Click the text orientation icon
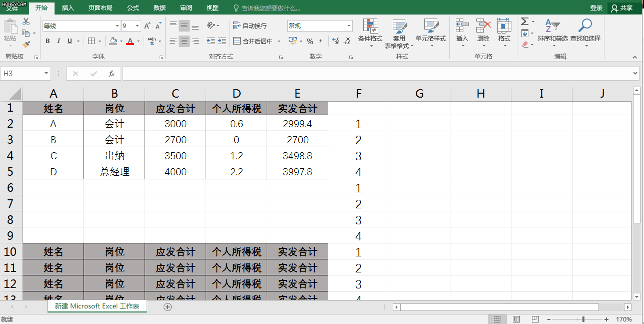Screen dimensions: 644x324 pos(211,26)
